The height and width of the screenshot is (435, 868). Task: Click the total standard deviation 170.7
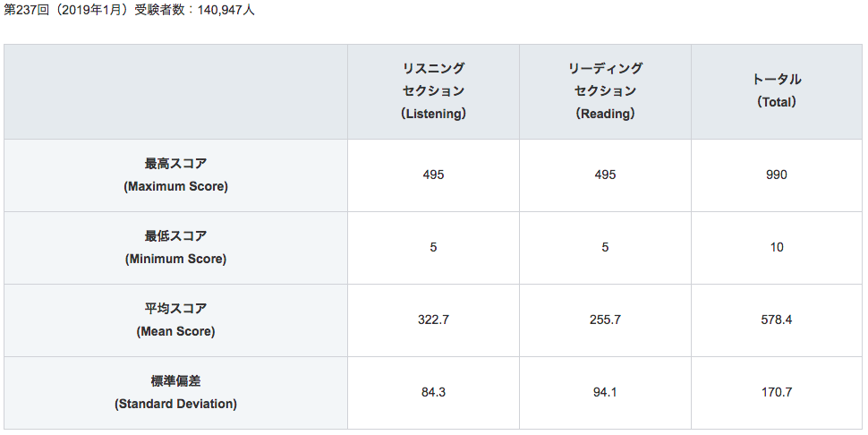click(x=777, y=392)
